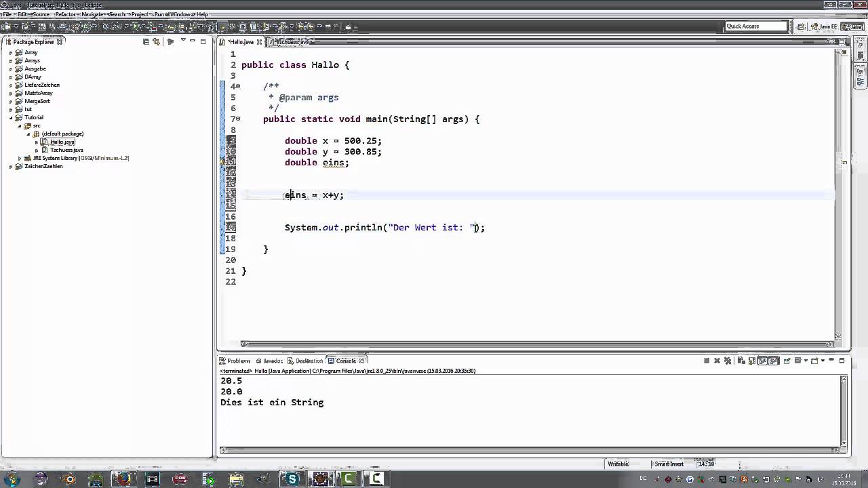Click on the variable eins on line 11
The image size is (868, 488).
(x=334, y=163)
